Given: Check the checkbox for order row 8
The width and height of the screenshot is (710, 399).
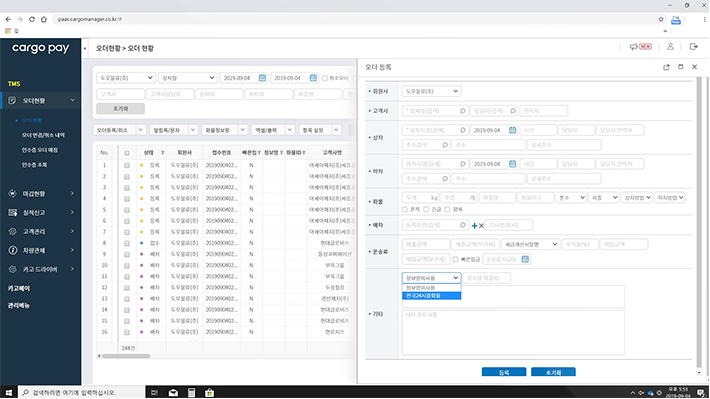Looking at the screenshot, I should (x=127, y=243).
